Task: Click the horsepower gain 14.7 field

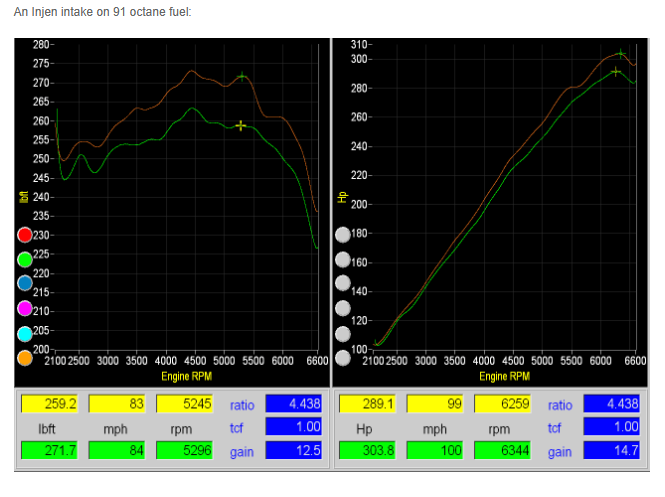Action: (611, 451)
